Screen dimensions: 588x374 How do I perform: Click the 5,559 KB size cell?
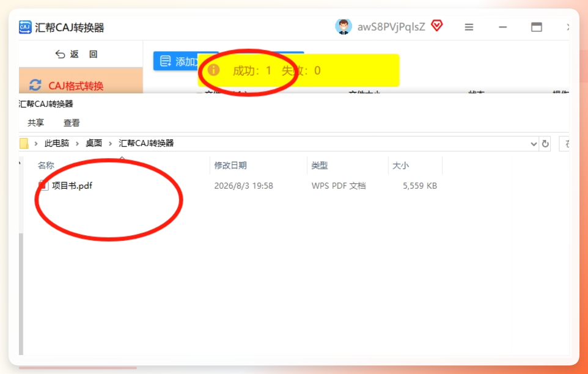pos(420,186)
